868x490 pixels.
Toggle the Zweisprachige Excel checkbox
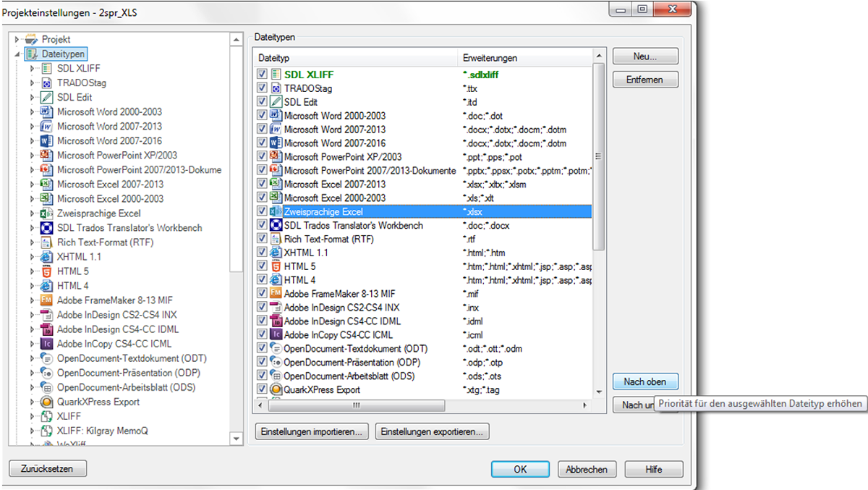(262, 211)
